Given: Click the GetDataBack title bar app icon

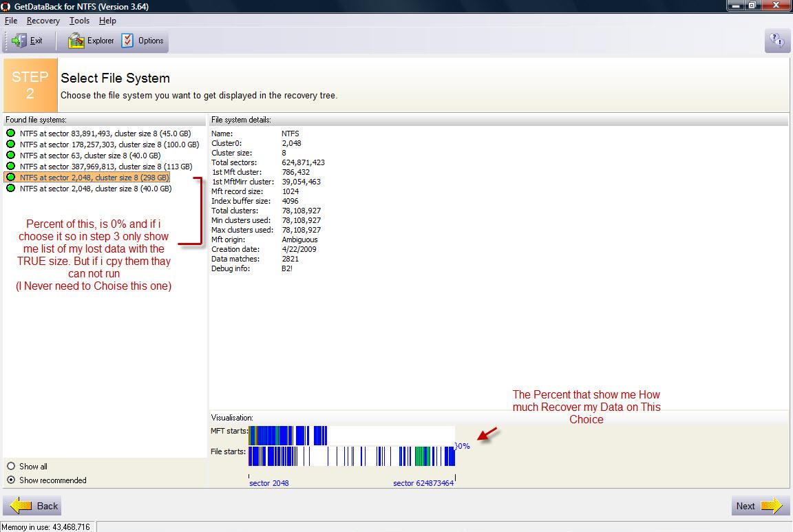Looking at the screenshot, I should pos(6,7).
